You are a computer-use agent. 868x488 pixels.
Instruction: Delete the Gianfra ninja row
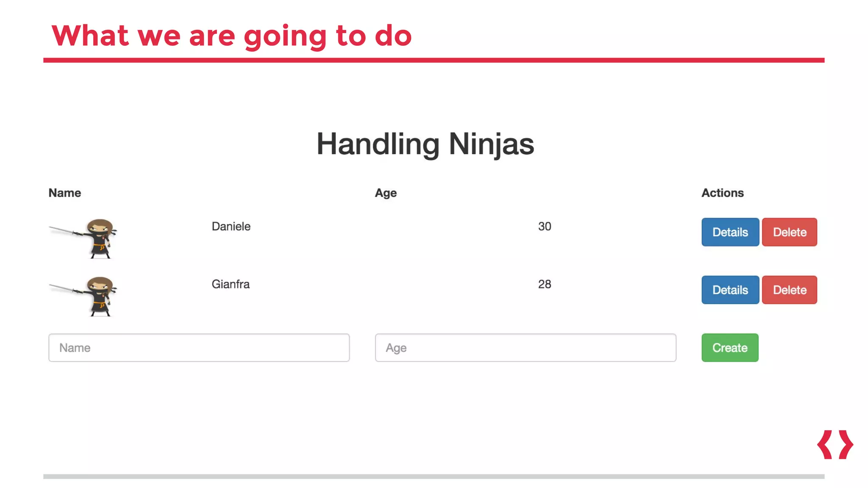[789, 290]
